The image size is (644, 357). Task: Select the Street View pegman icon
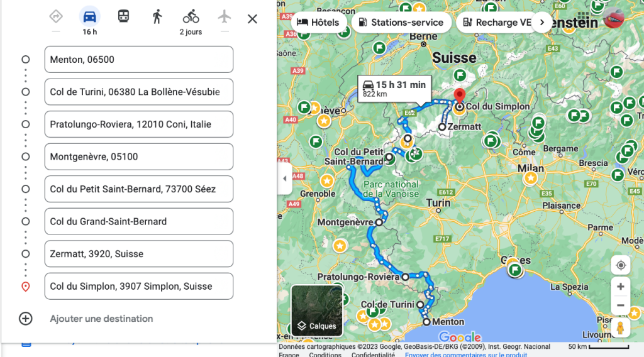[620, 328]
